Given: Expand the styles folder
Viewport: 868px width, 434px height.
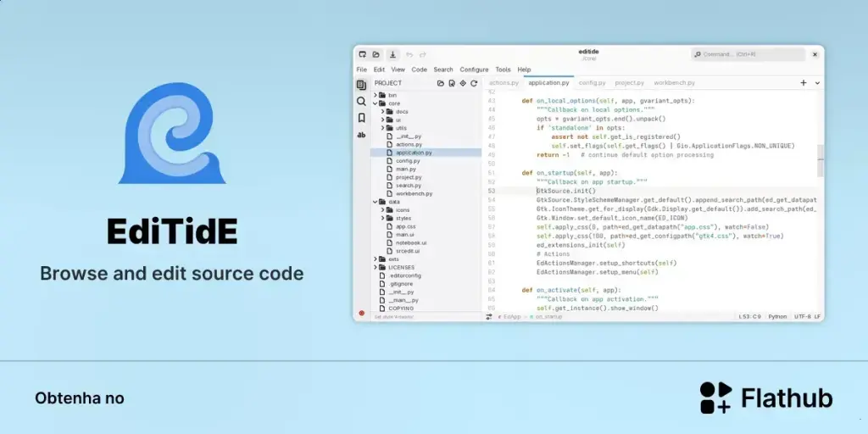Looking at the screenshot, I should coord(382,218).
